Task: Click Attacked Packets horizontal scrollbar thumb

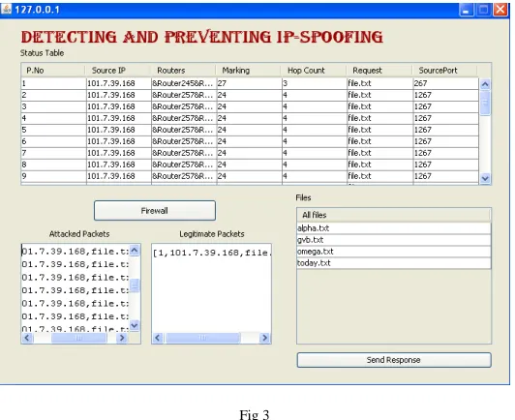Action: pos(78,338)
